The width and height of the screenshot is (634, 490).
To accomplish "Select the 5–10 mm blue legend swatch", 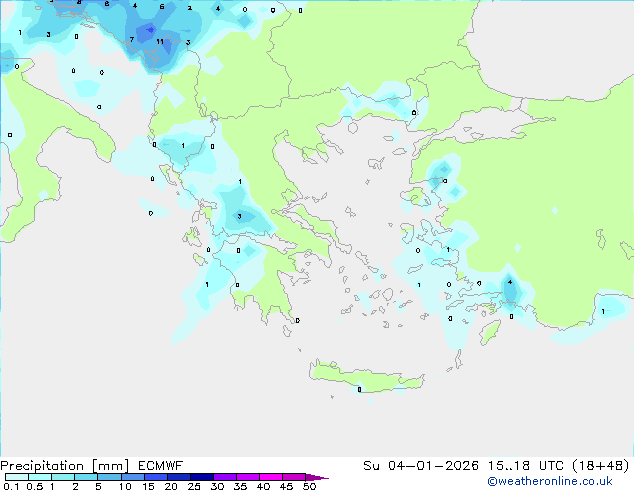I will 109,477.
